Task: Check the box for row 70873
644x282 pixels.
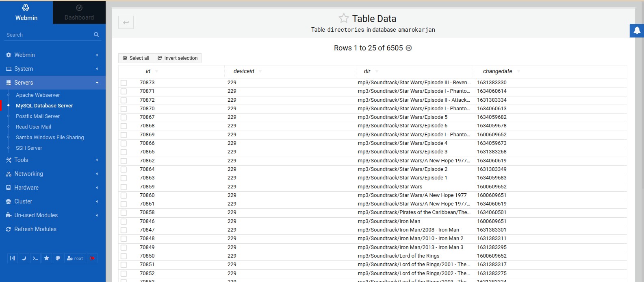Action: coord(124,83)
